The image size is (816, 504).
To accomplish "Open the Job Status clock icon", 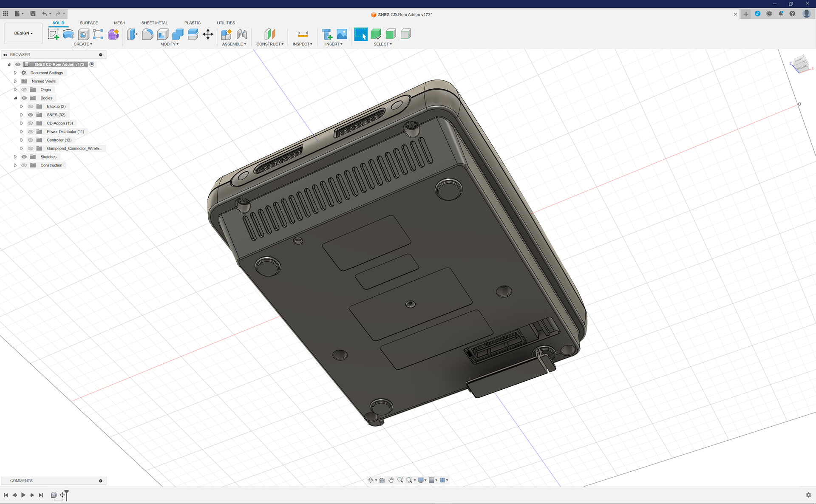I will pos(769,14).
